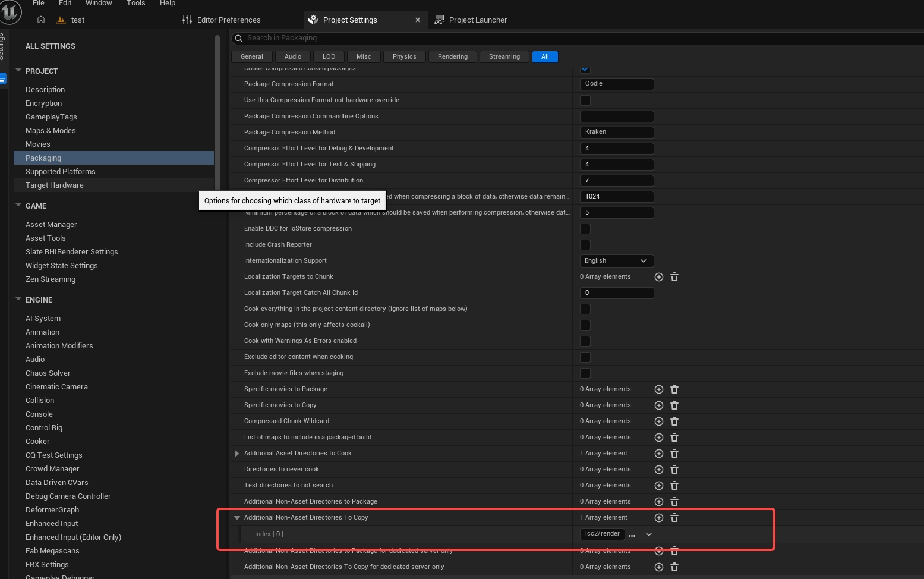Viewport: 924px width, 579px height.
Task: Click the home icon beside the test tab
Action: pos(41,20)
